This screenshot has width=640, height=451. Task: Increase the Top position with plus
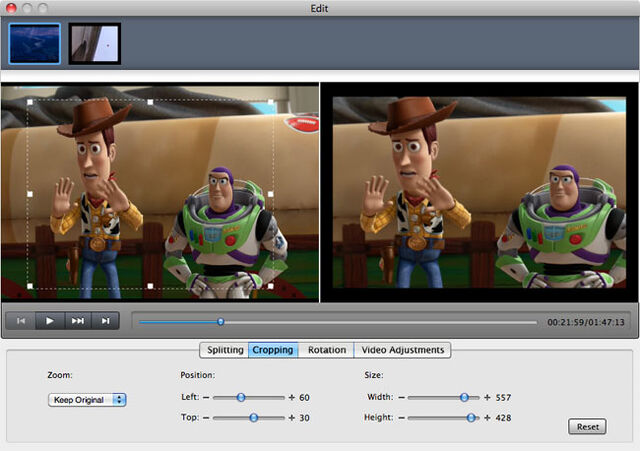291,418
